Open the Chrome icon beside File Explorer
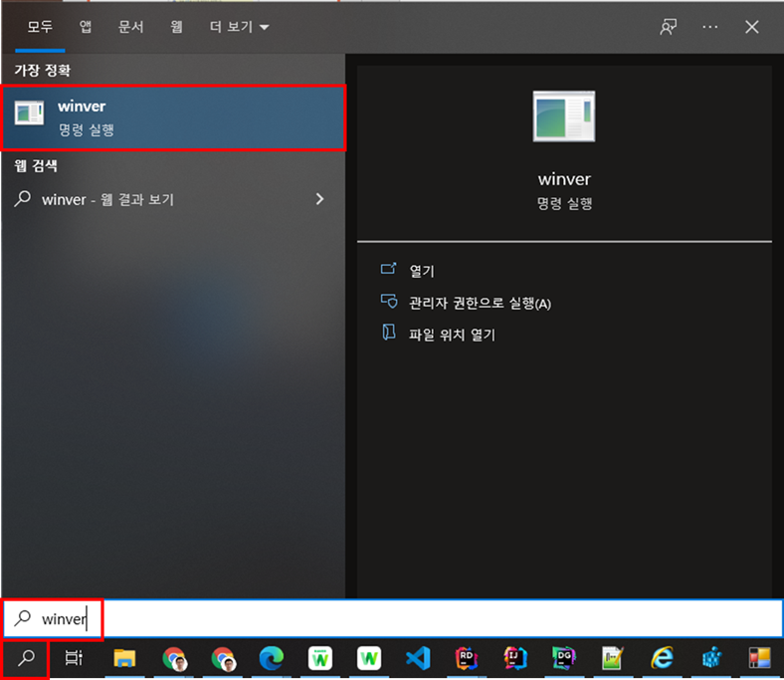This screenshot has height=680, width=784. tap(174, 658)
